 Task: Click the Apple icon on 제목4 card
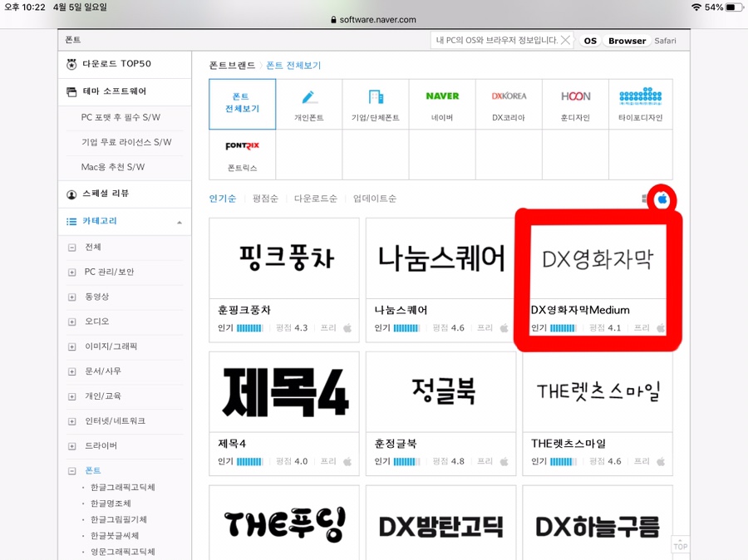click(x=347, y=461)
